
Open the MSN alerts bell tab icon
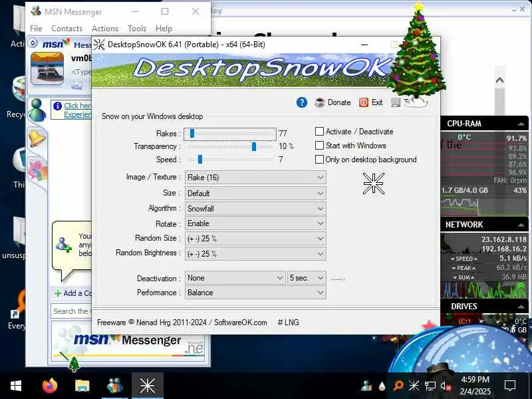pos(37,138)
